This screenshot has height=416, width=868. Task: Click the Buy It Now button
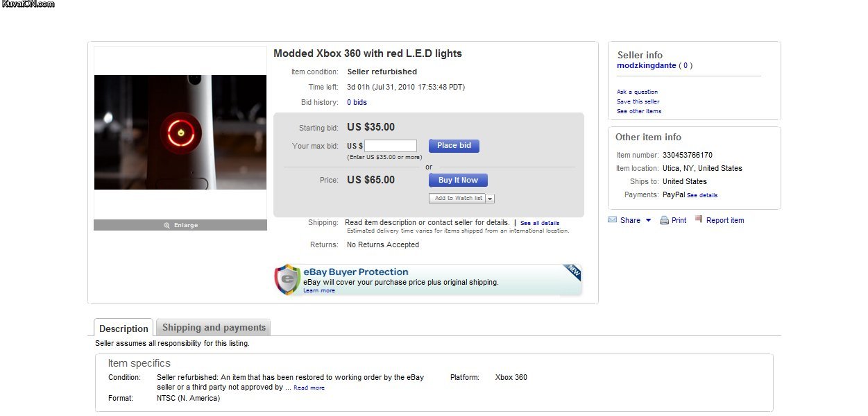pos(458,181)
